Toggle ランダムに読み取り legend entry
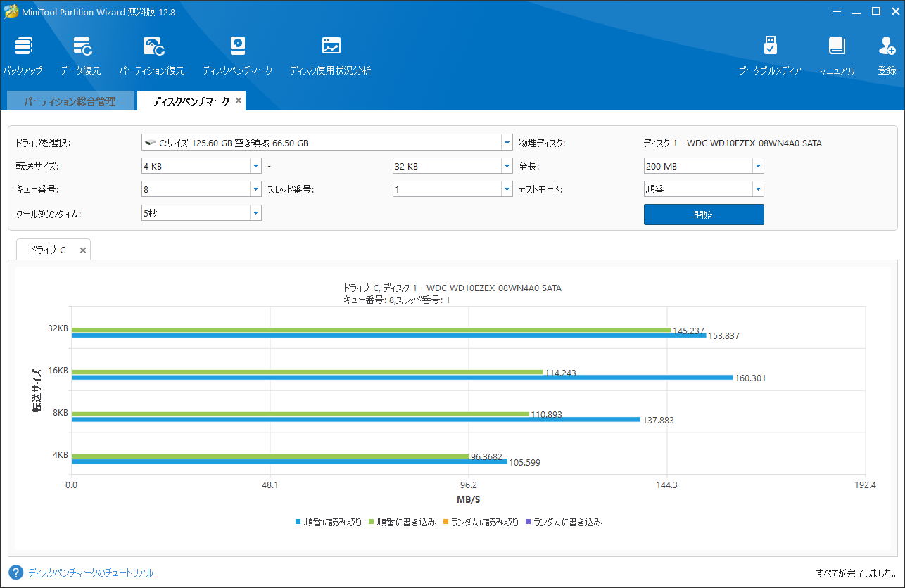The width and height of the screenshot is (905, 588). [481, 522]
